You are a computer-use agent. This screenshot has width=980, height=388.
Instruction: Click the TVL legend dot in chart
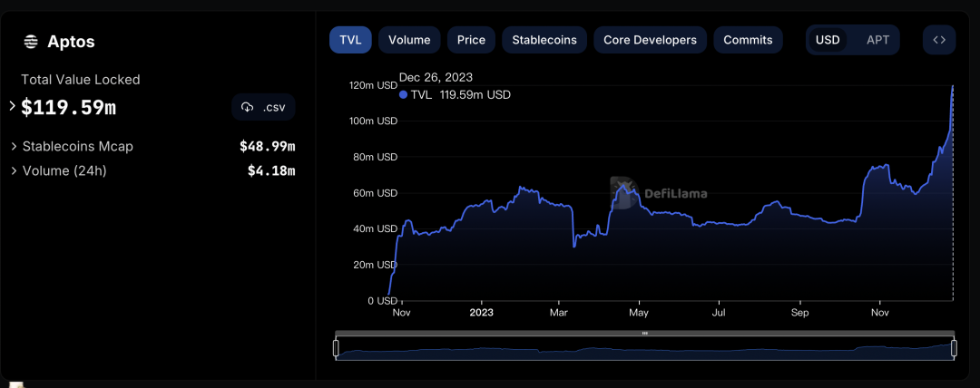click(x=403, y=95)
